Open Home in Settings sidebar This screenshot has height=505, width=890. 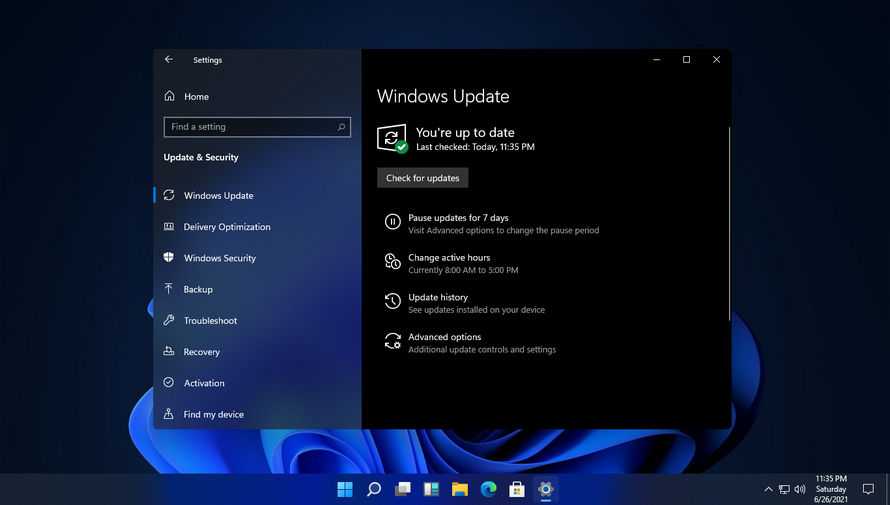[196, 97]
